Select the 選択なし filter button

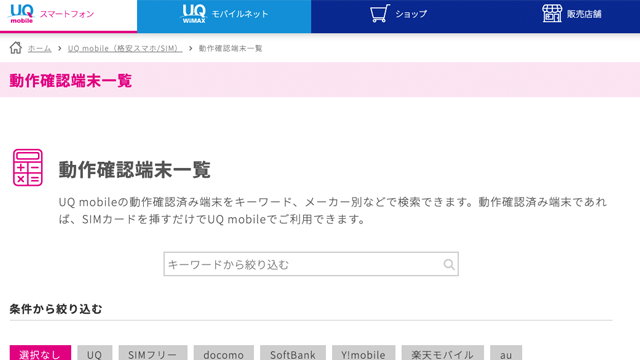tap(40, 353)
